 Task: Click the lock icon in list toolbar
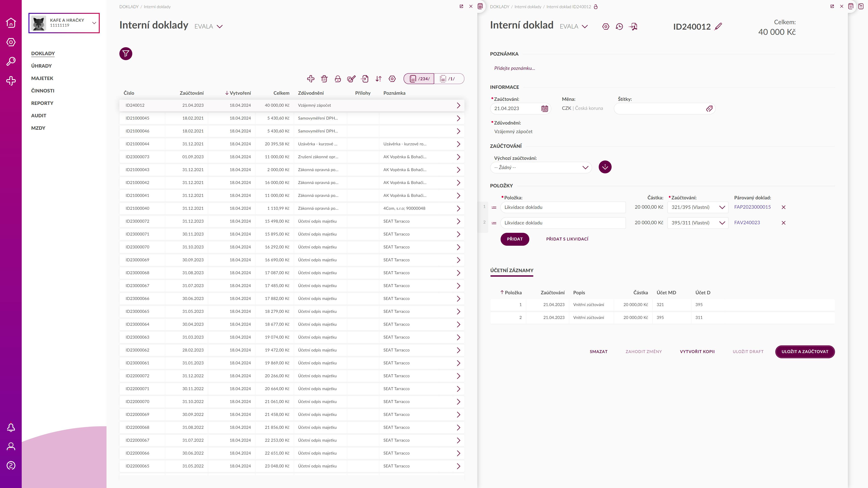338,79
